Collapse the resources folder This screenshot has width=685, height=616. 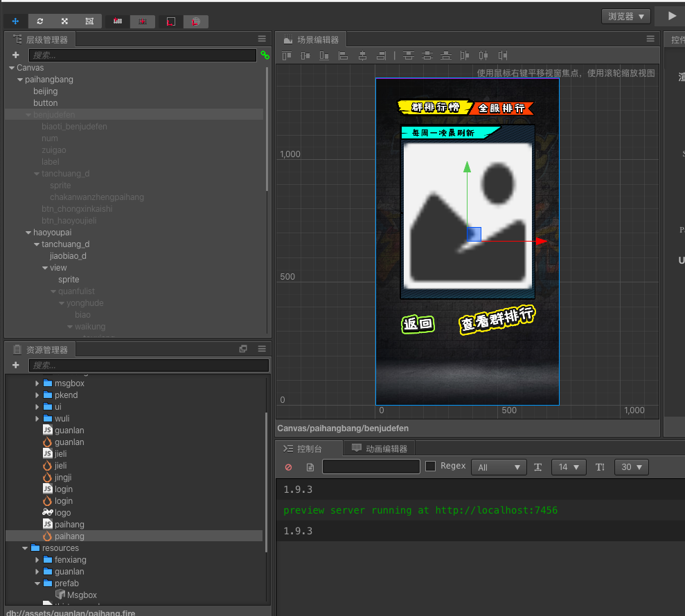[x=25, y=548]
